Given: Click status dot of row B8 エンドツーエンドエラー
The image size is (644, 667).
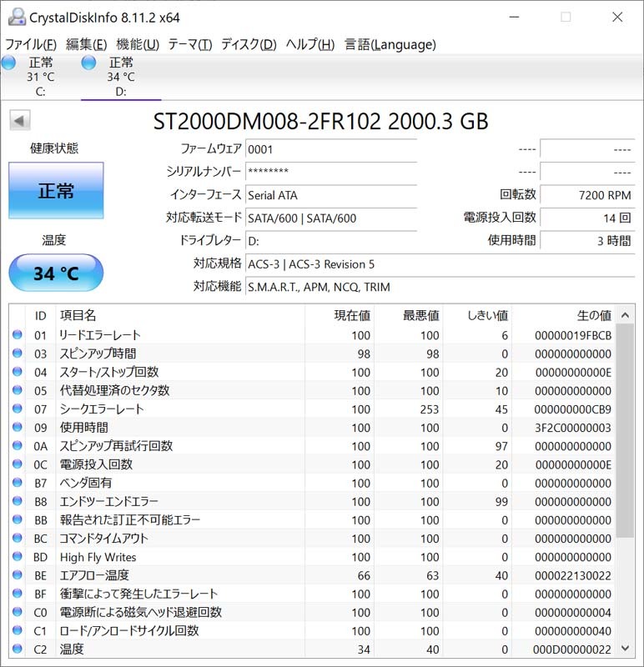Looking at the screenshot, I should [18, 501].
